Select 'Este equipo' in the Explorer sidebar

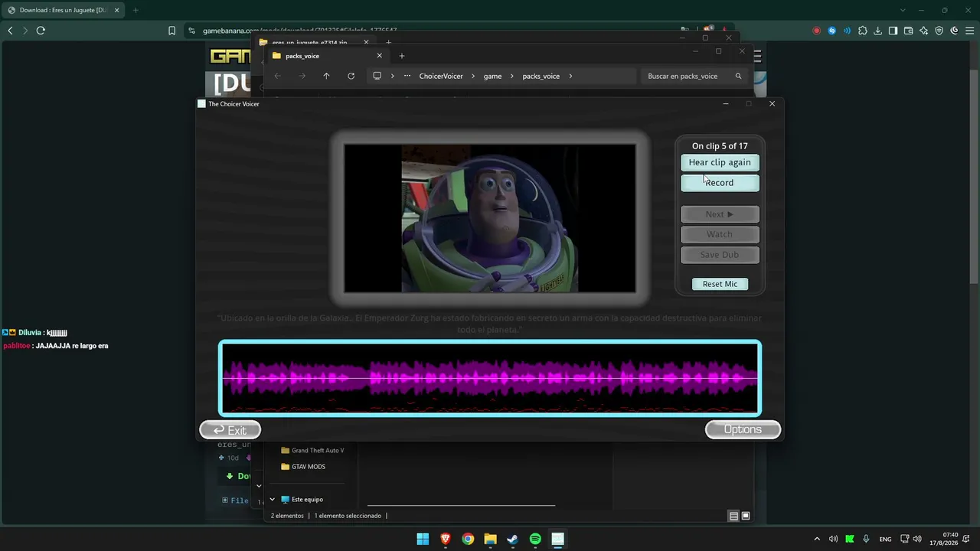[x=302, y=500]
